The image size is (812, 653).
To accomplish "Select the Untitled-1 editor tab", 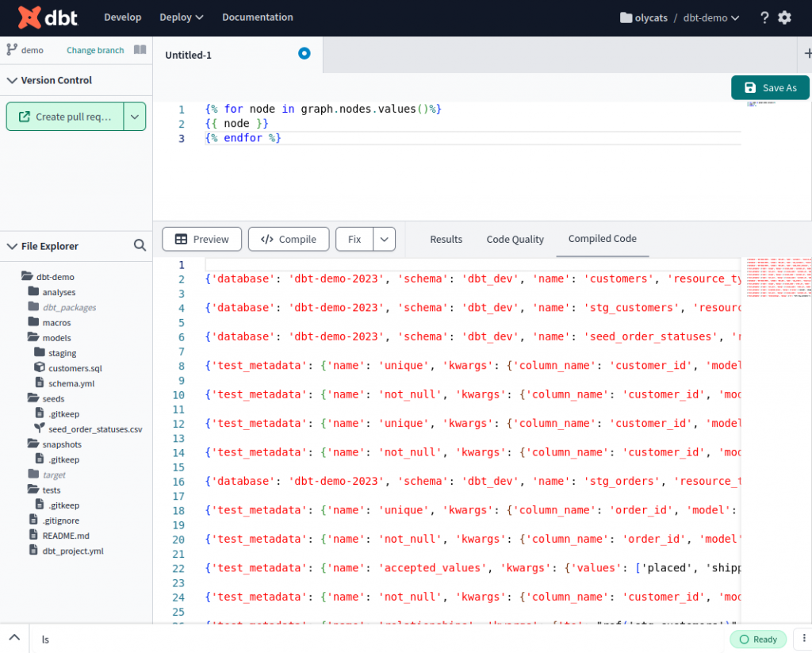I will click(x=238, y=55).
